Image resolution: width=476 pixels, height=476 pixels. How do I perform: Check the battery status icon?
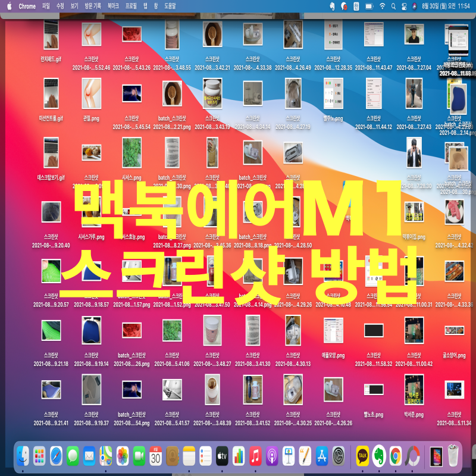click(x=369, y=6)
